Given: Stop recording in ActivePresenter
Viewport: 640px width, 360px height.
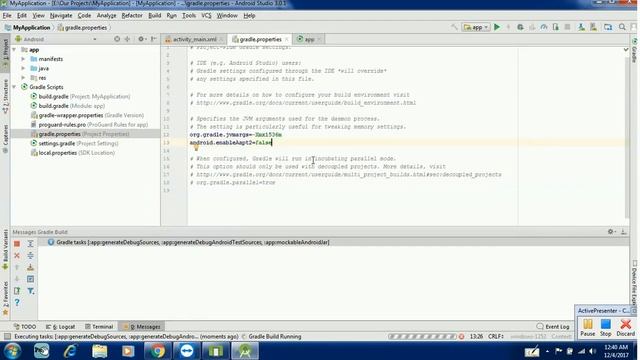Looking at the screenshot, I should point(606,328).
